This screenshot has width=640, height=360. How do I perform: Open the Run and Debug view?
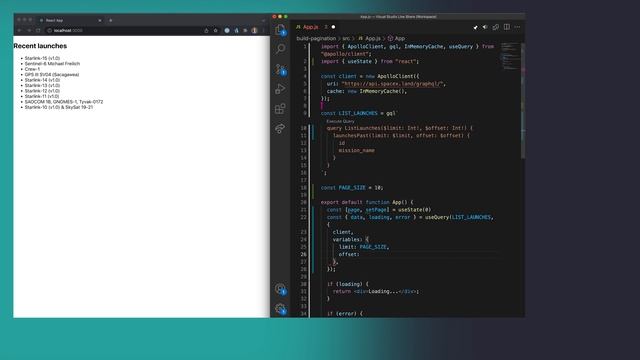tap(280, 89)
